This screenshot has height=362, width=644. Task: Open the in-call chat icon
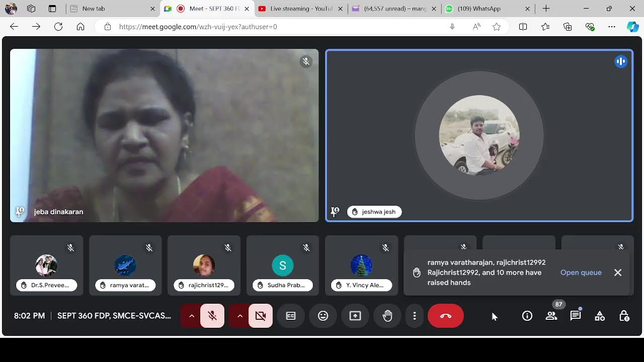(576, 316)
